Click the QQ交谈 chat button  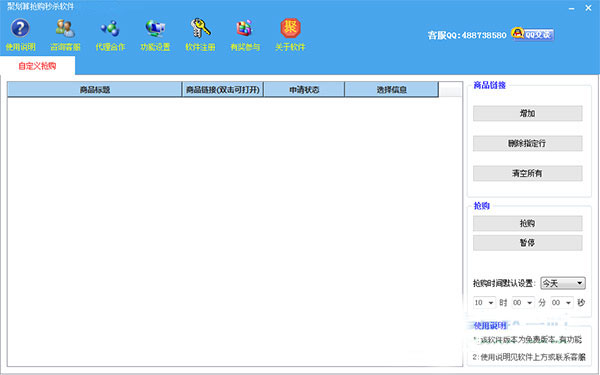pyautogui.click(x=533, y=34)
